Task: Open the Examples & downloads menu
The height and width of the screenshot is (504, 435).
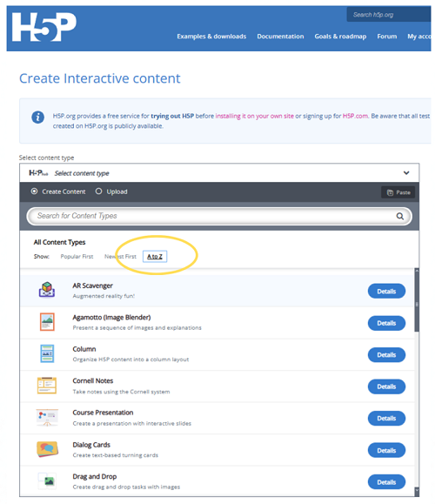Action: 211,37
